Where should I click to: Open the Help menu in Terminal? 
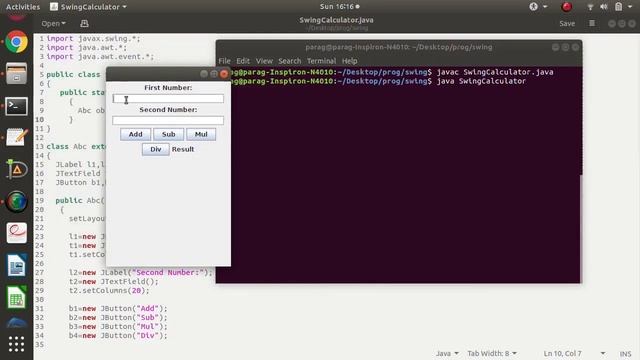tap(349, 61)
